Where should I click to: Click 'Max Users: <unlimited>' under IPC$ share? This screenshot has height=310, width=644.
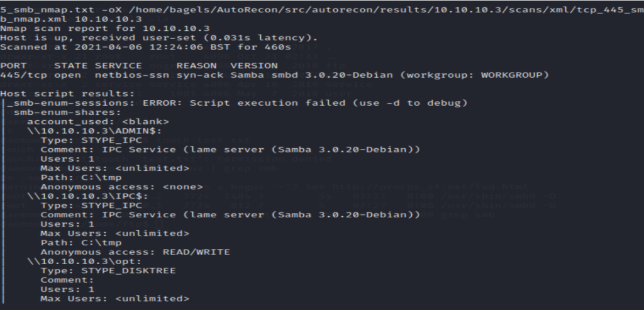pyautogui.click(x=115, y=233)
